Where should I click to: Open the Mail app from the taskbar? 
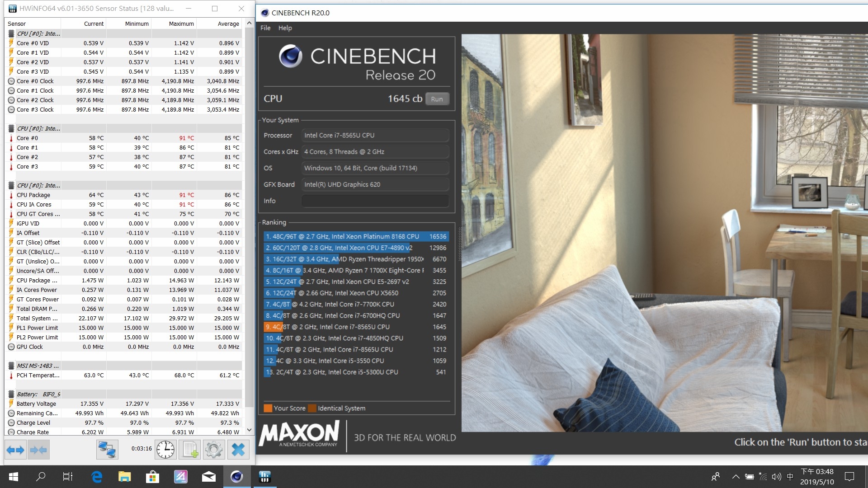(x=208, y=477)
